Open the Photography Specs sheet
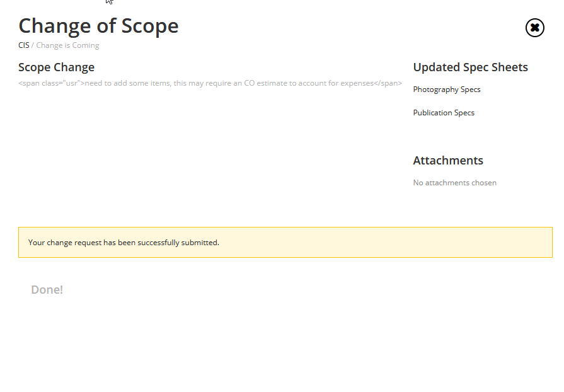Viewport: 564px width, 392px height. (x=447, y=89)
